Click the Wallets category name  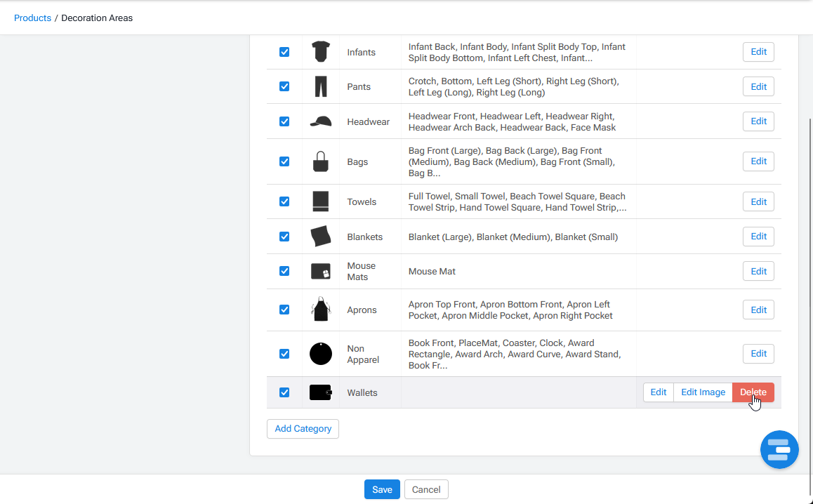[x=362, y=393]
